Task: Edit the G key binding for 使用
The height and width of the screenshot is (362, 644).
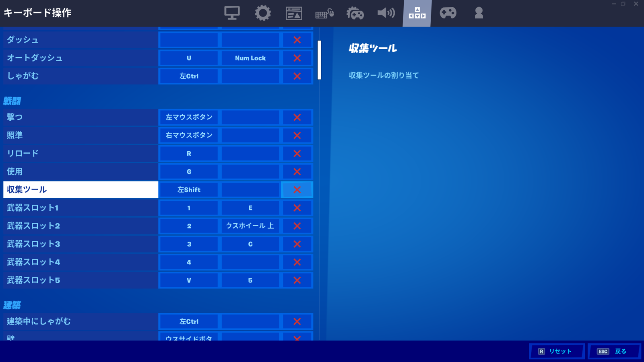Action: (189, 172)
